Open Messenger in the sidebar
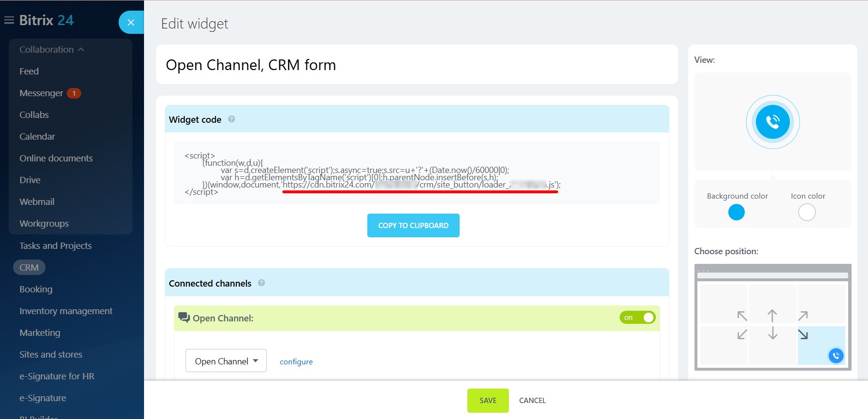Screen dimensions: 868x419 (41, 93)
